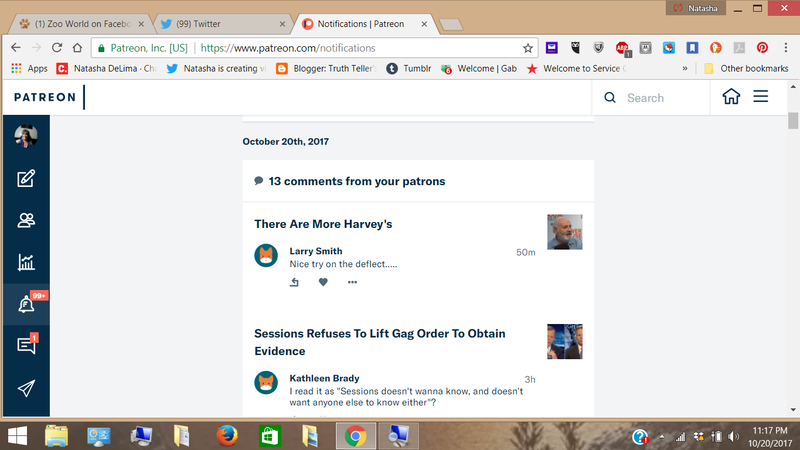Open the Patreon hamburger menu
The width and height of the screenshot is (800, 450).
pyautogui.click(x=761, y=97)
